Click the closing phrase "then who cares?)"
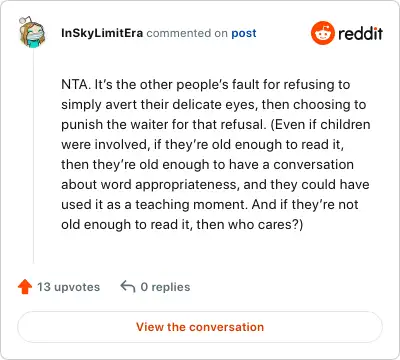Screen dimensions: 400x360 [x=250, y=224]
